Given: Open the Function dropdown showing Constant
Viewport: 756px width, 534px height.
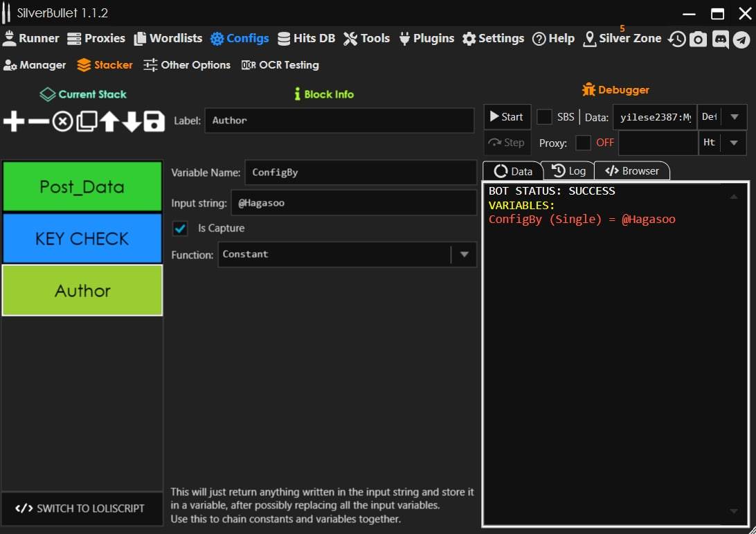Looking at the screenshot, I should 464,254.
